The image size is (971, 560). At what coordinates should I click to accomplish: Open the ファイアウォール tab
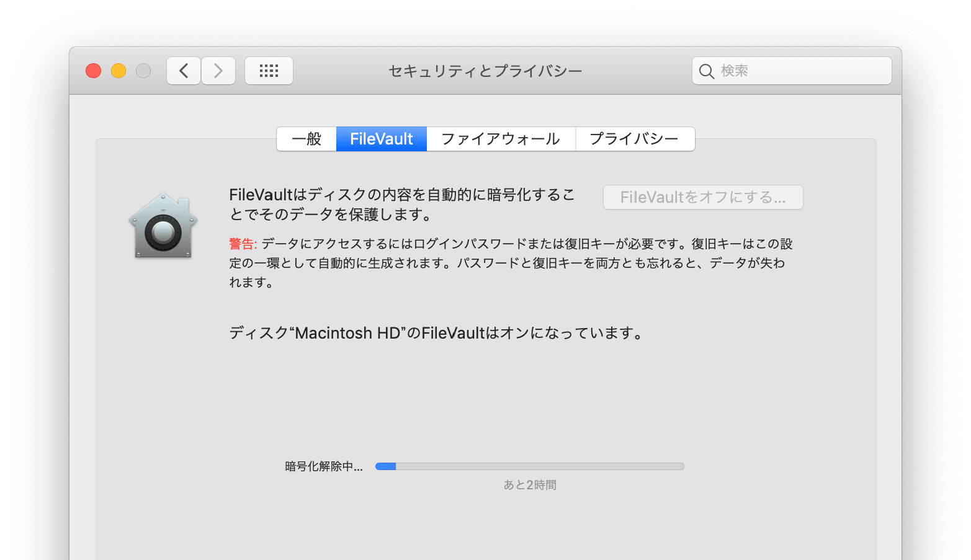point(501,138)
